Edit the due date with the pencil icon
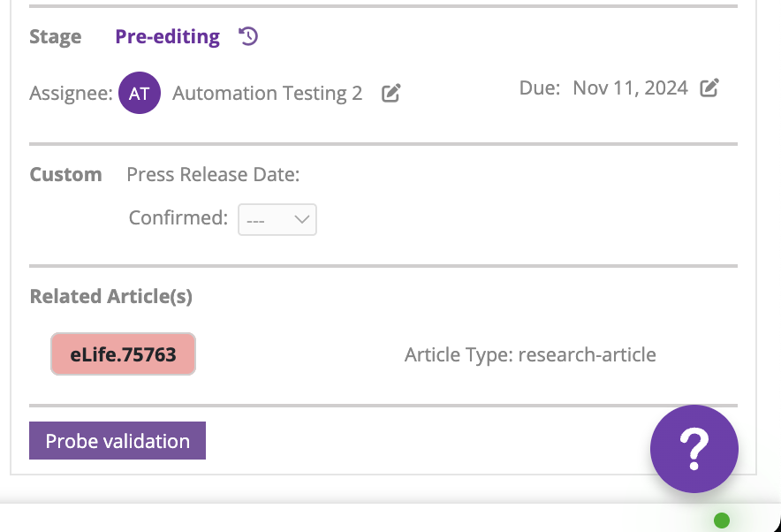The image size is (781, 532). pyautogui.click(x=709, y=88)
